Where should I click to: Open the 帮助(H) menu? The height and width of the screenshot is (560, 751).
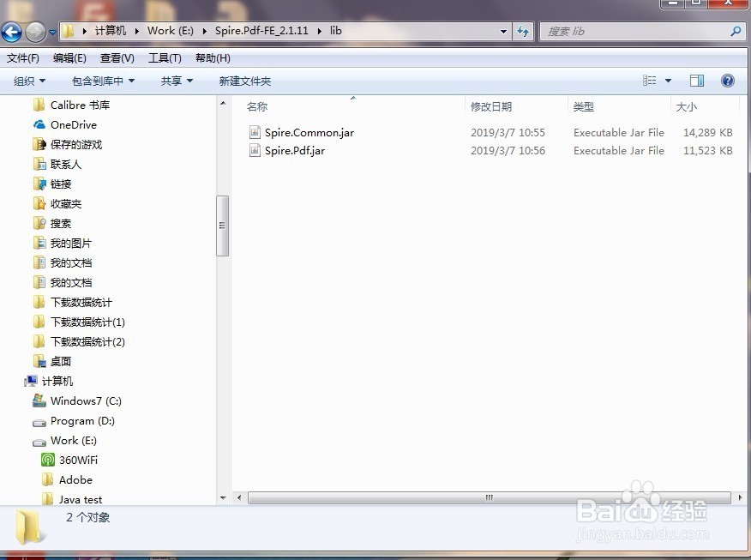tap(213, 58)
